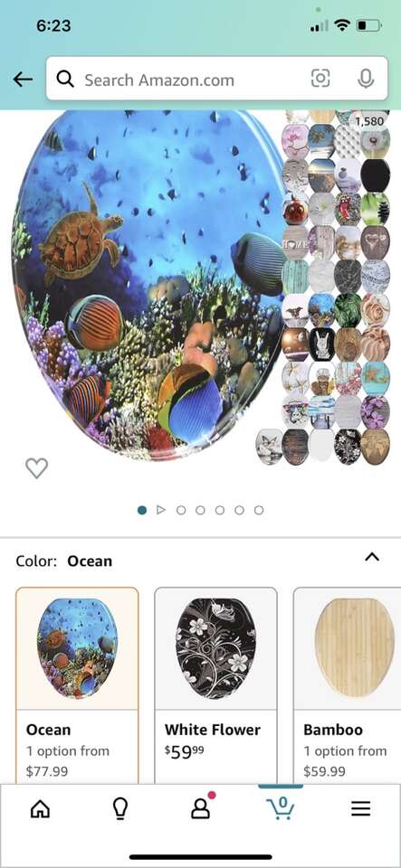Play the product video indicator
The width and height of the screenshot is (401, 868).
coord(161,510)
